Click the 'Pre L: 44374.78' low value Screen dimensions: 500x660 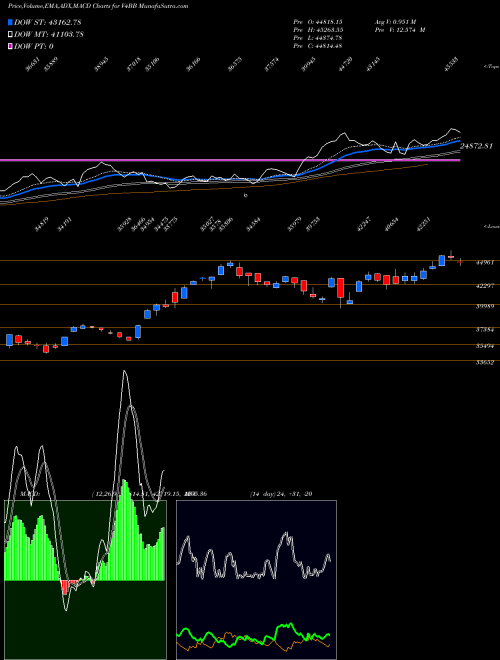[316, 38]
